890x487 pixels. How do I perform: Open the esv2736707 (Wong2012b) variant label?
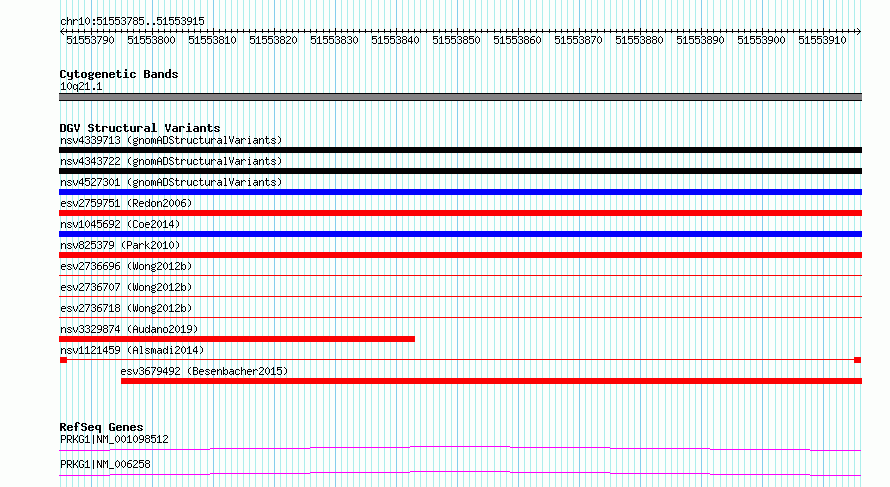click(x=126, y=287)
